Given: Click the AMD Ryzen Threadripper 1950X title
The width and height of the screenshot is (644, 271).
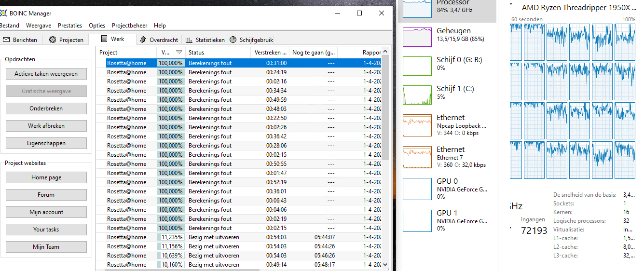Looking at the screenshot, I should [x=578, y=8].
